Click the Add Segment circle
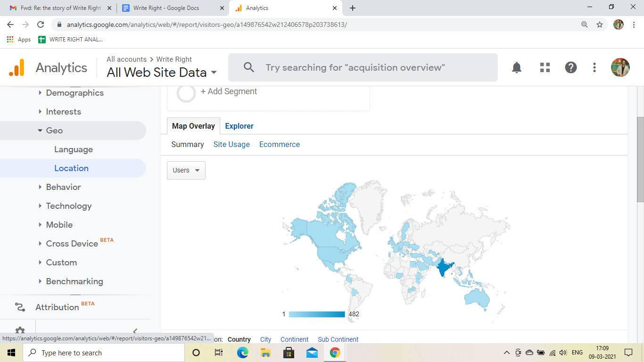 tap(186, 93)
